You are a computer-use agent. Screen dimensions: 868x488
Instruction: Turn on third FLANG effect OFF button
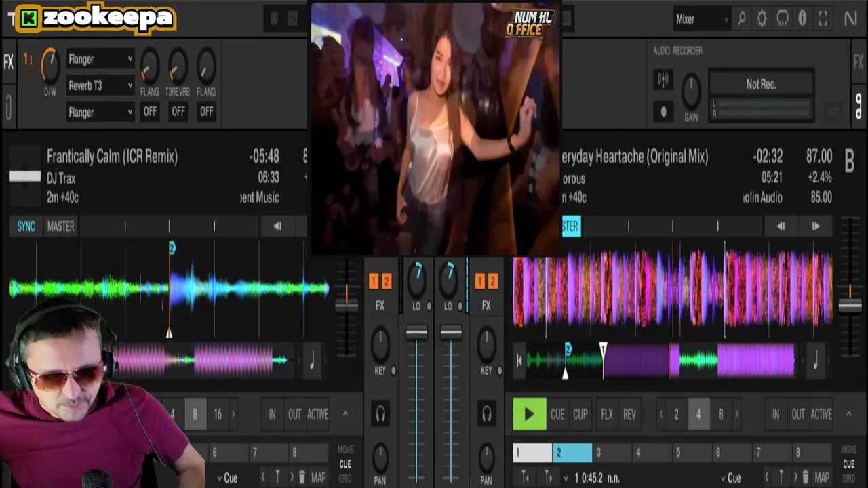coord(206,111)
